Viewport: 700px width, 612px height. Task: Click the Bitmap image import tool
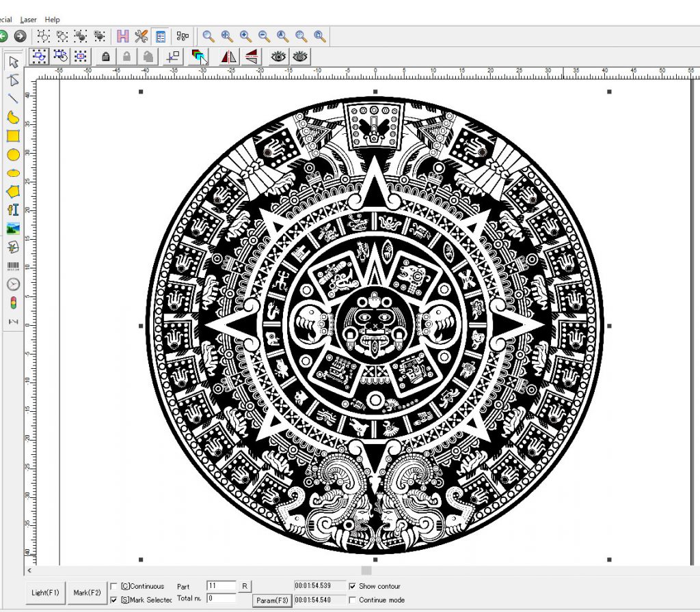14,228
